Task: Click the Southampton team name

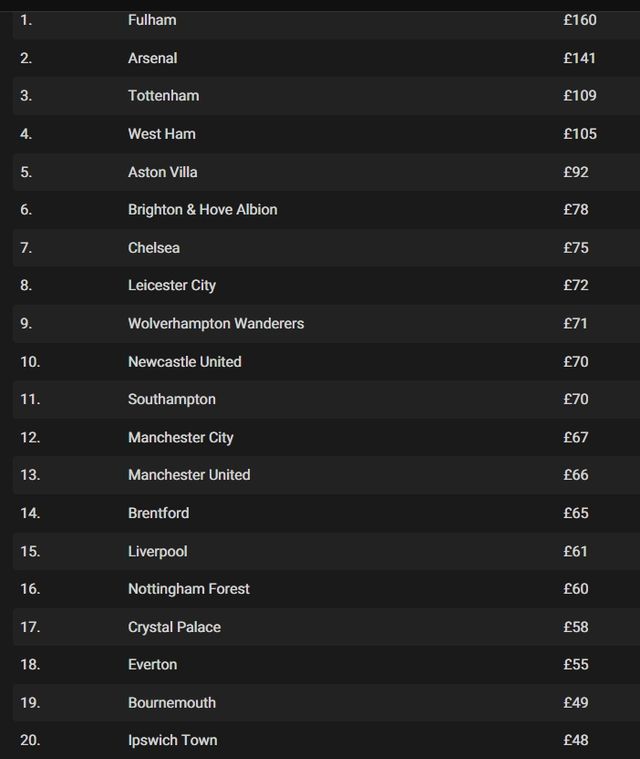Action: (171, 399)
